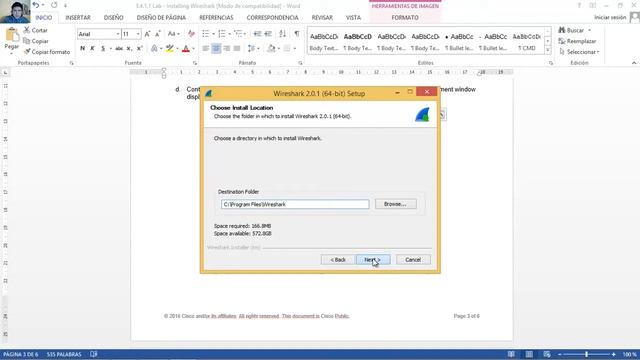Open the DISEÑO ribbon tab
The height and width of the screenshot is (360, 640).
113,18
